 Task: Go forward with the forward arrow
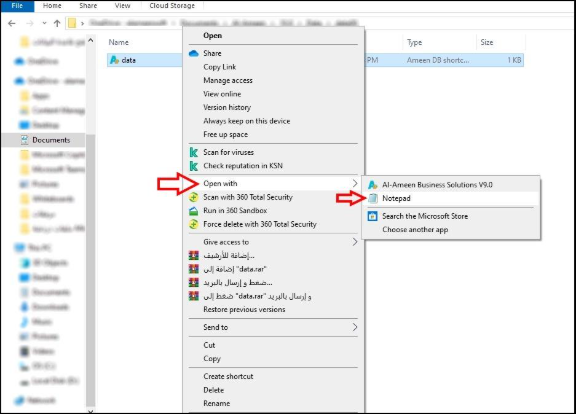click(x=29, y=24)
